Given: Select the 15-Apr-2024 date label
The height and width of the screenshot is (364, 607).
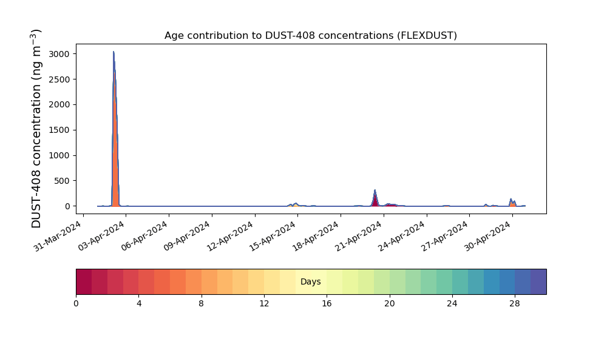Looking at the screenshot, I should (273, 235).
